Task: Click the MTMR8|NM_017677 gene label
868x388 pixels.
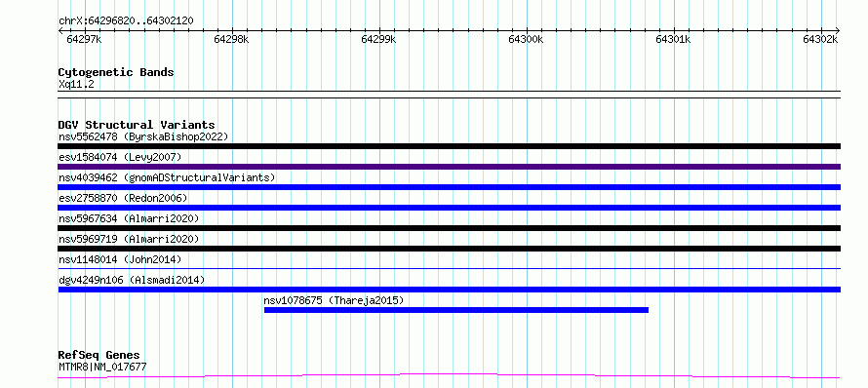Action: (x=102, y=367)
